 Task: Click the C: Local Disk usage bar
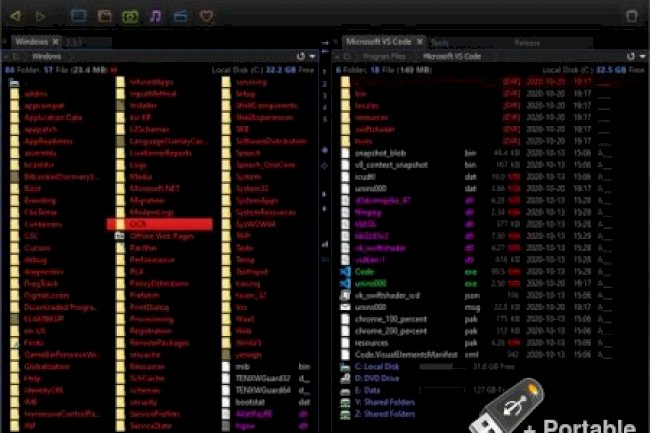[x=442, y=367]
